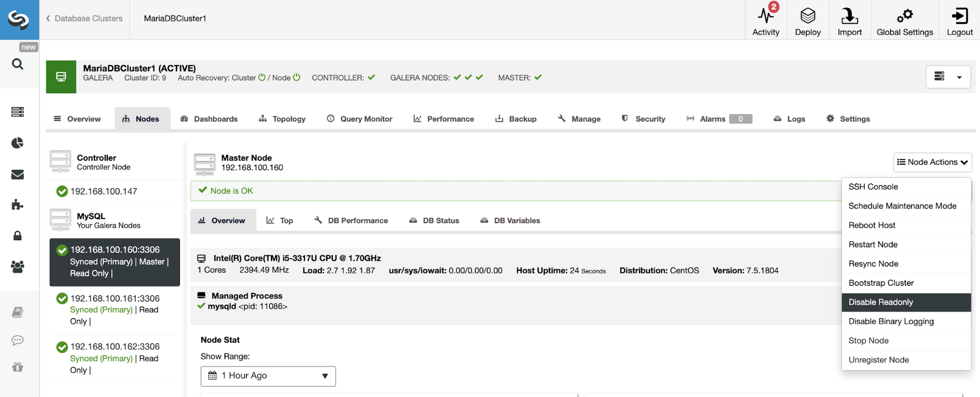This screenshot has width=980, height=397.
Task: Open the Activity monitor icon
Action: tap(765, 16)
